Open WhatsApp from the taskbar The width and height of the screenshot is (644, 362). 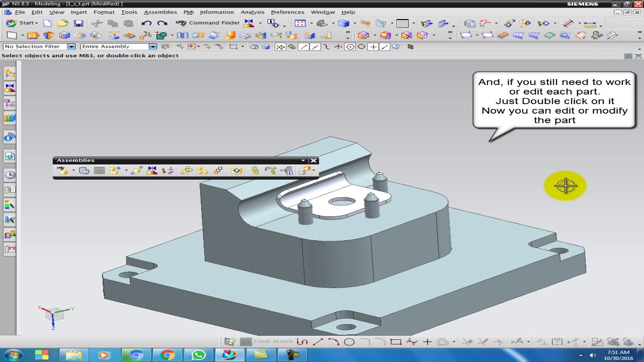198,355
